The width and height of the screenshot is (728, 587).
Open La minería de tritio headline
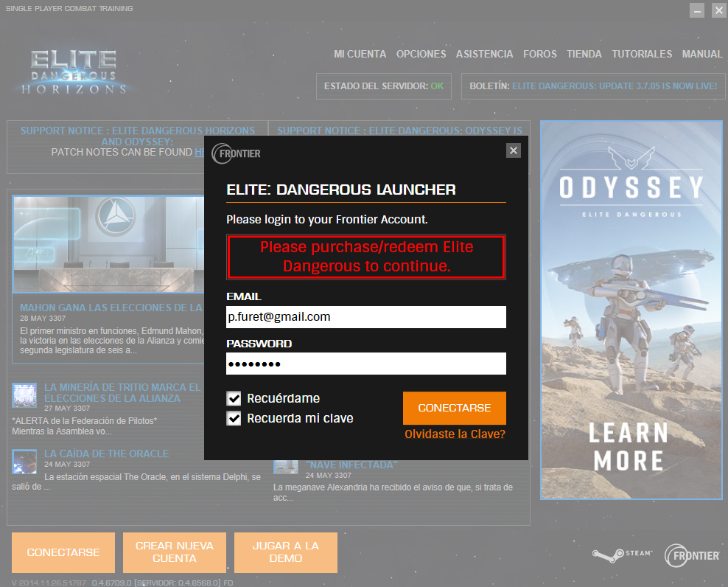coord(122,393)
